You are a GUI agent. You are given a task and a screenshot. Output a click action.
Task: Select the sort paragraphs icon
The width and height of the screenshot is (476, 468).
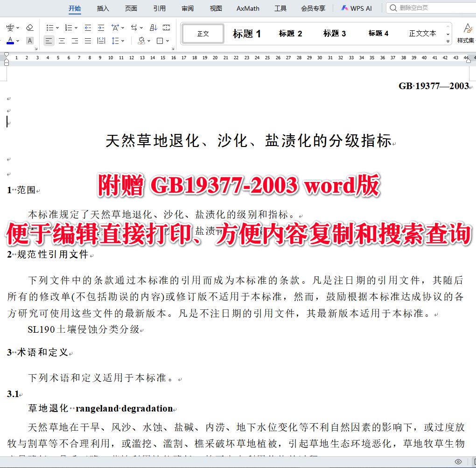154,27
